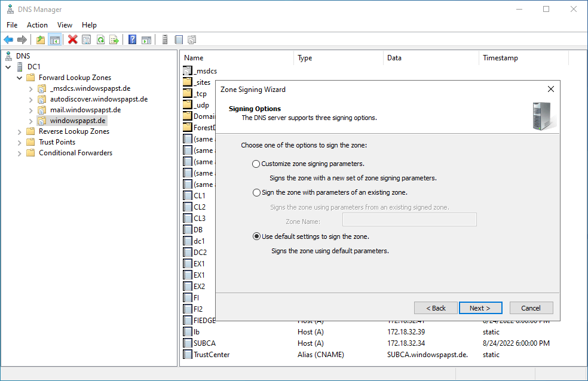Viewport: 588px width, 381px height.
Task: Select Use default settings radio button
Action: (256, 236)
